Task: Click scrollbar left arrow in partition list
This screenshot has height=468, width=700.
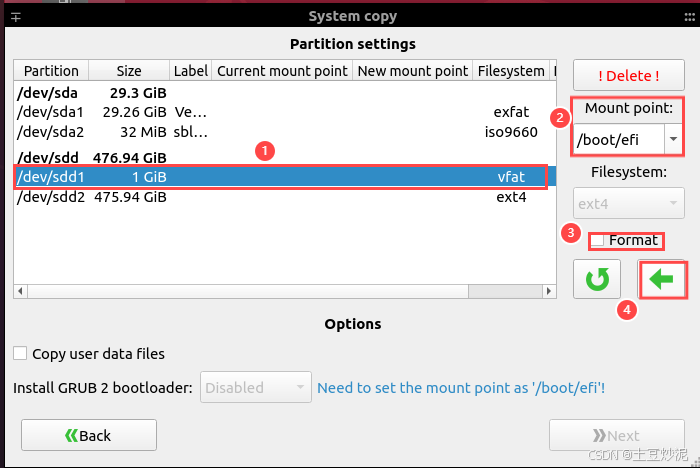Action: tap(20, 291)
